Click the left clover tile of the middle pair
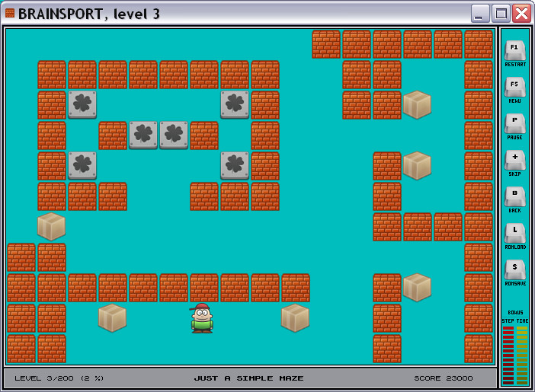 tap(143, 135)
